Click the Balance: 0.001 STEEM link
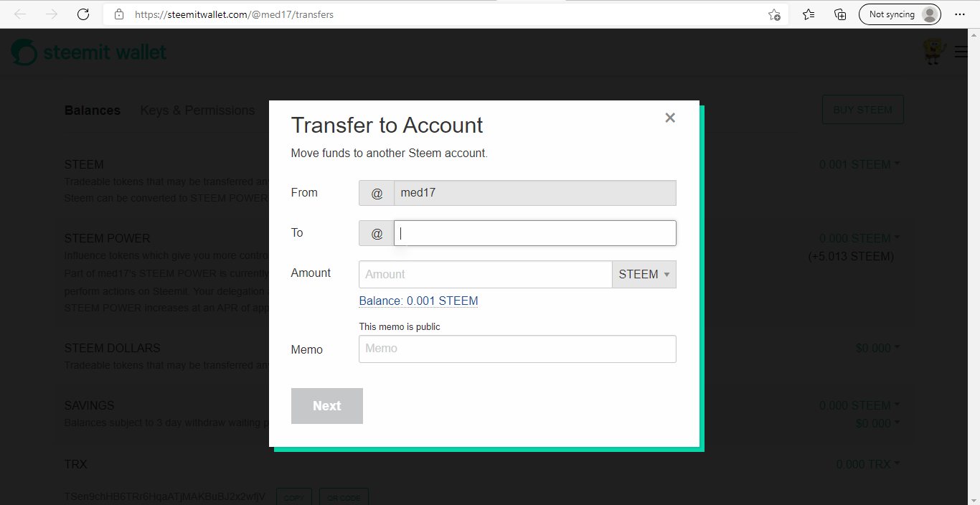The height and width of the screenshot is (505, 980). [x=418, y=301]
